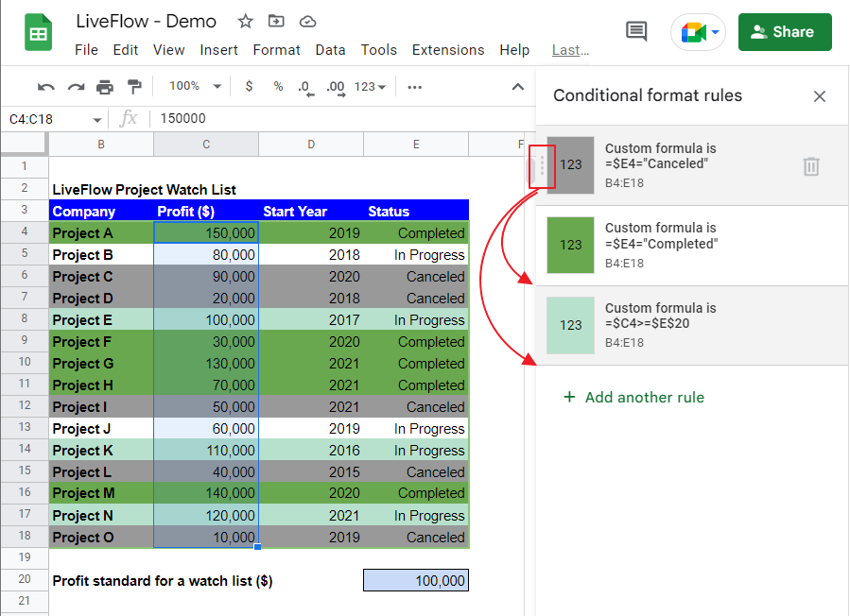Open the name box dropdown arrow

click(95, 120)
